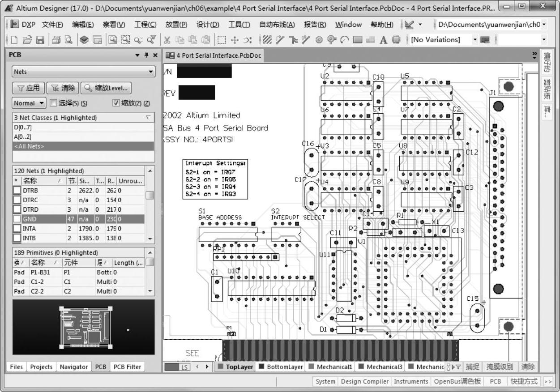Open Print Preview from the toolbar
560x392 pixels.
pyautogui.click(x=68, y=40)
